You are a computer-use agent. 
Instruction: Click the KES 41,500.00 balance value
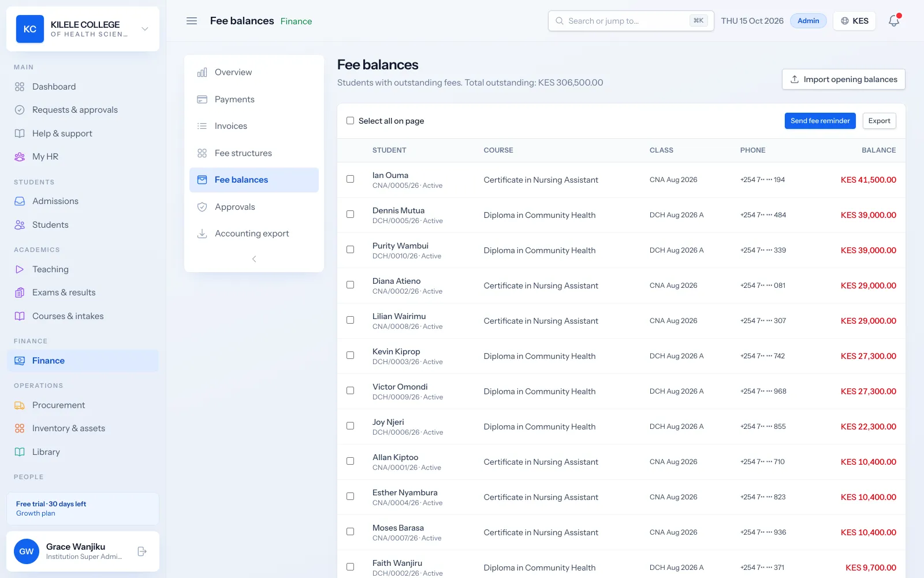click(868, 180)
